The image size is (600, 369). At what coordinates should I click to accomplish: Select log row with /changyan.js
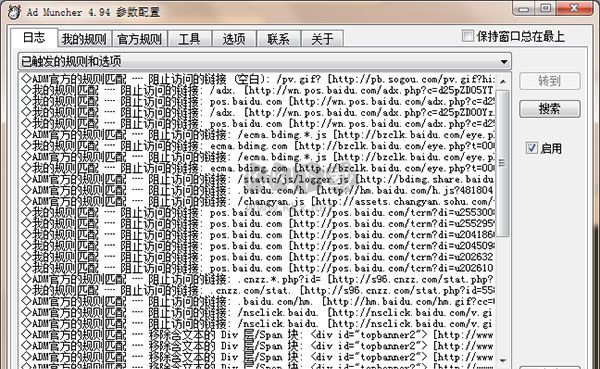pyautogui.click(x=258, y=201)
